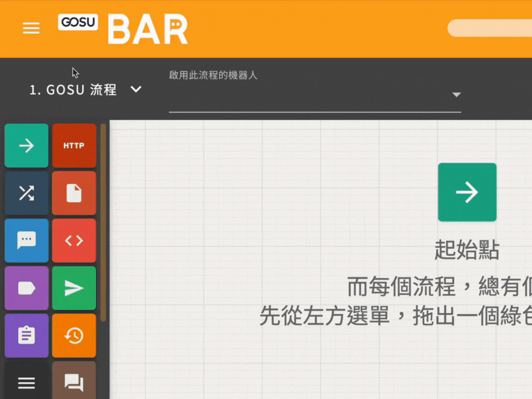532x399 pixels.
Task: Choose the blue message bubble node icon
Action: coord(26,240)
